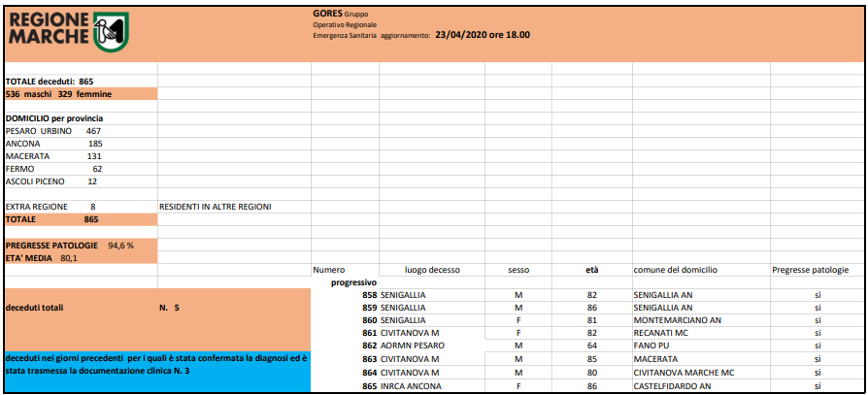Select the ETA' MEDIA 80,1 cell
The width and height of the screenshot is (868, 395).
(x=81, y=258)
